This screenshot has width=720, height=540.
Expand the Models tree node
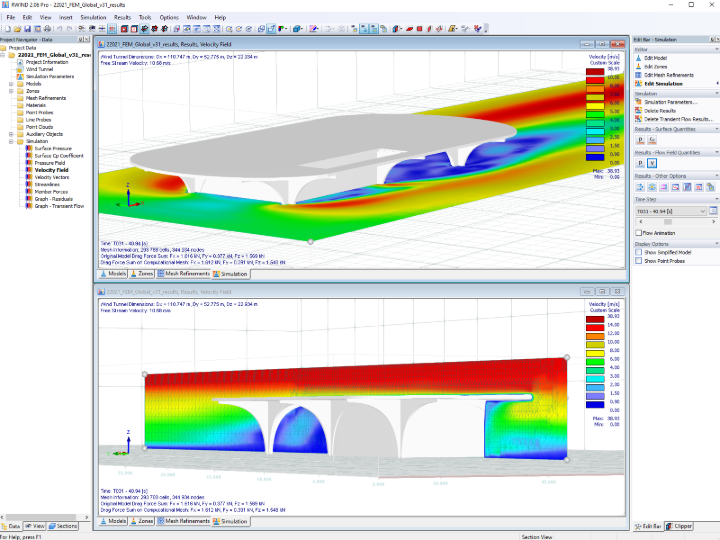pos(11,84)
